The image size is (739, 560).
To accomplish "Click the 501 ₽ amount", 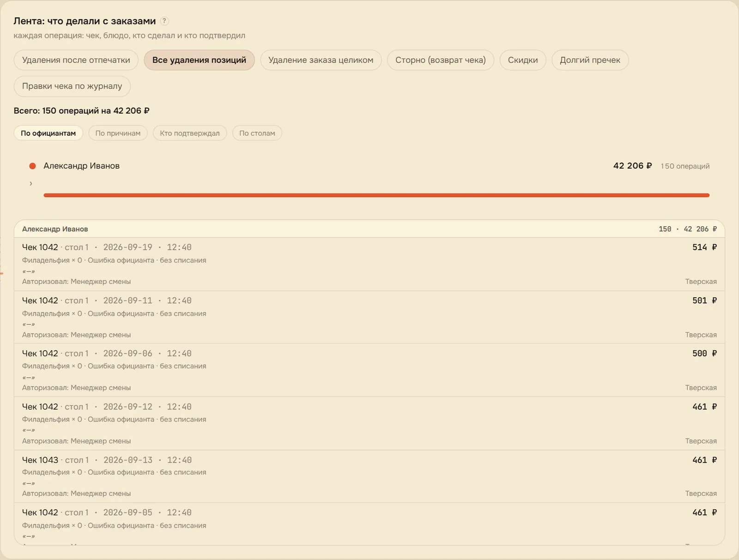I will click(704, 301).
